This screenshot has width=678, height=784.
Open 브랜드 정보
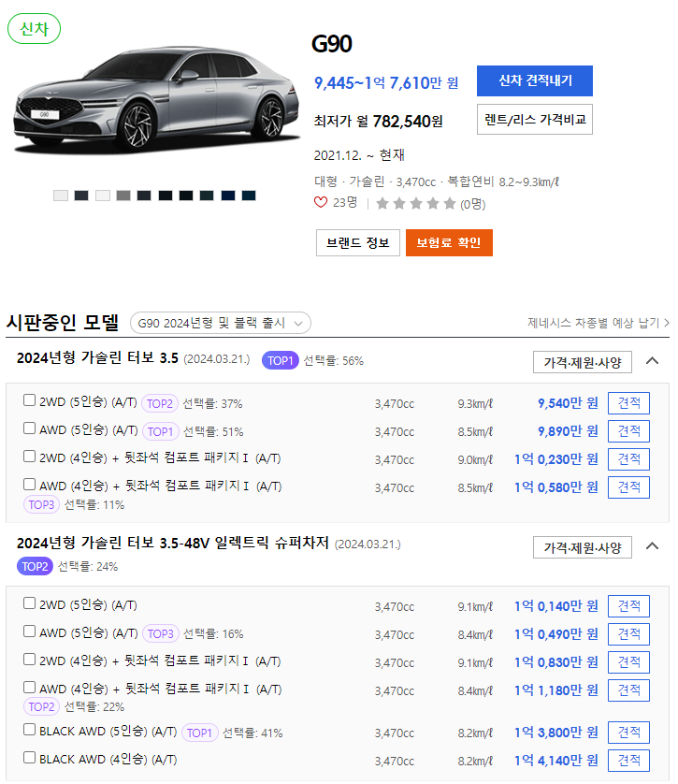pos(358,243)
